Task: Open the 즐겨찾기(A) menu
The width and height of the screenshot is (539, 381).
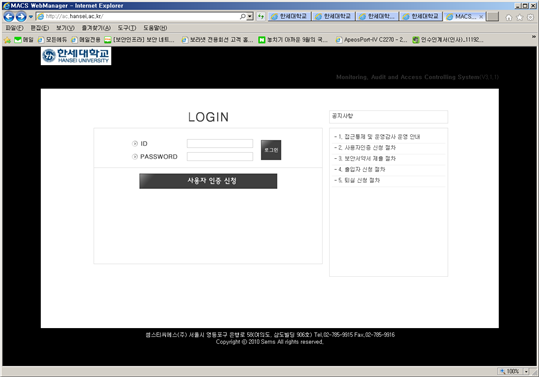Action: click(96, 28)
